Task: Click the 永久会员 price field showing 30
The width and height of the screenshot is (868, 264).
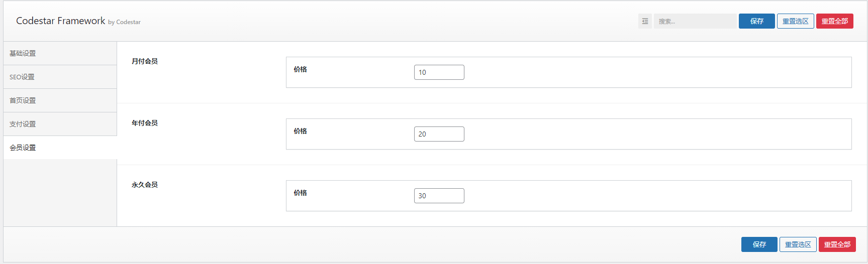Action: pos(439,196)
